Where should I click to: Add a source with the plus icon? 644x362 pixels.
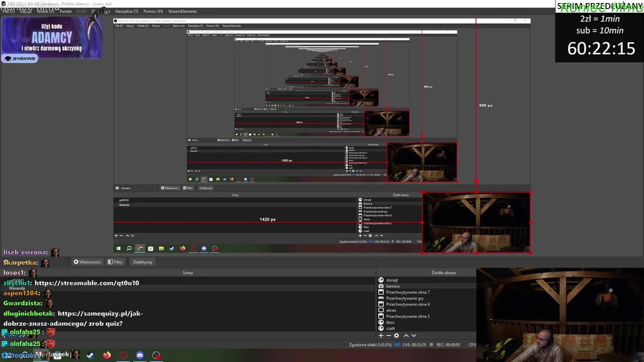click(381, 335)
